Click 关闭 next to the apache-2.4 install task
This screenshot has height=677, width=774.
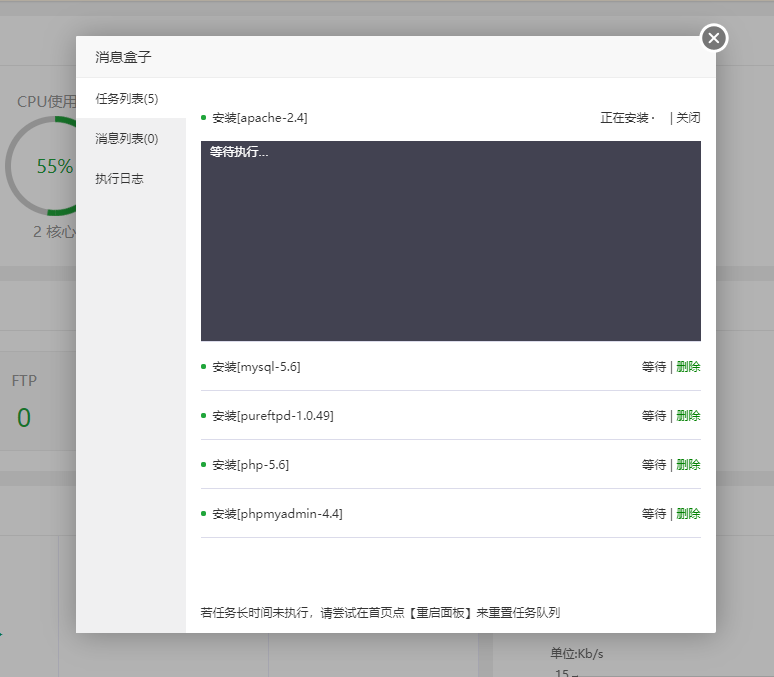[688, 118]
